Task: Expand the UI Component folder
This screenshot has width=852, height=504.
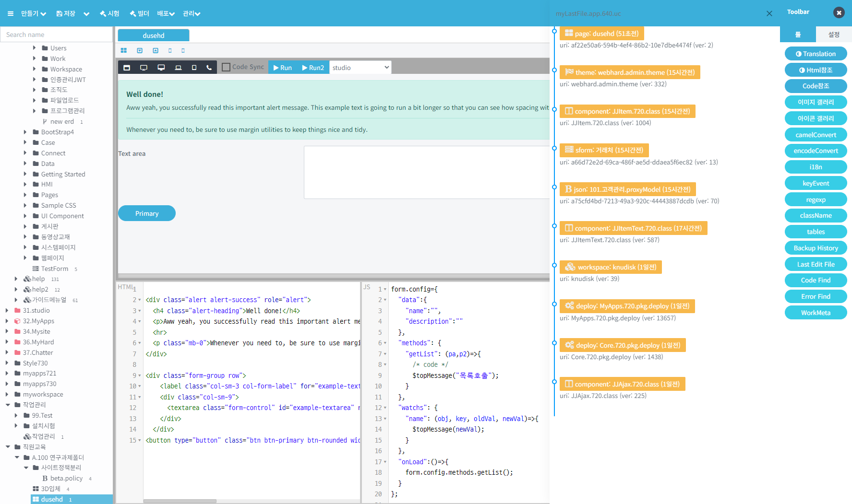Action: point(25,216)
